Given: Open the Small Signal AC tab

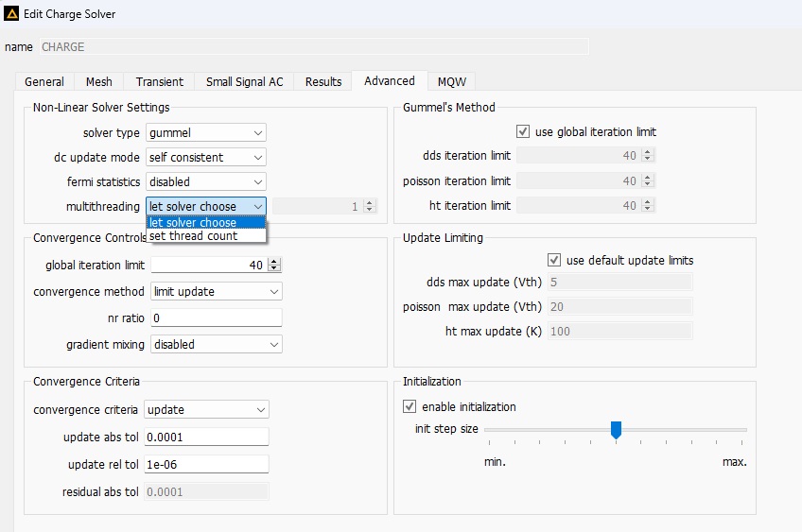Looking at the screenshot, I should tap(244, 82).
